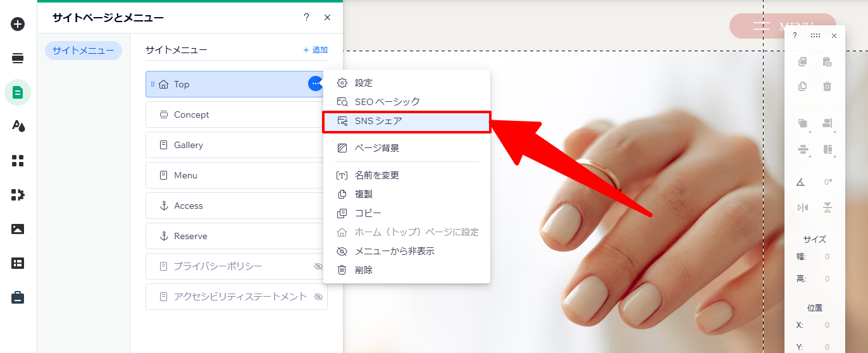Open the Align dropdown in the toolbox
868x353 pixels.
(x=828, y=125)
